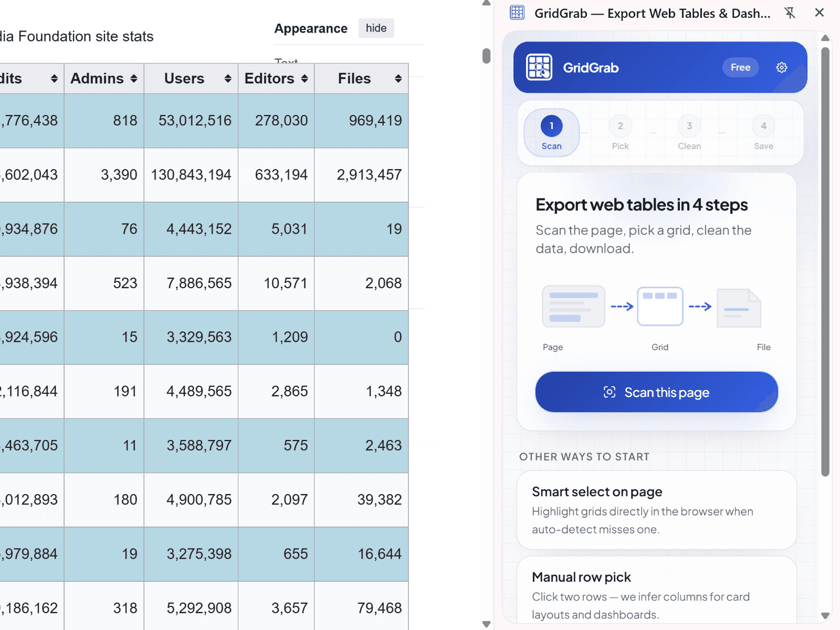Click Users cell '3,329,563'
The width and height of the screenshot is (840, 630).
191,337
